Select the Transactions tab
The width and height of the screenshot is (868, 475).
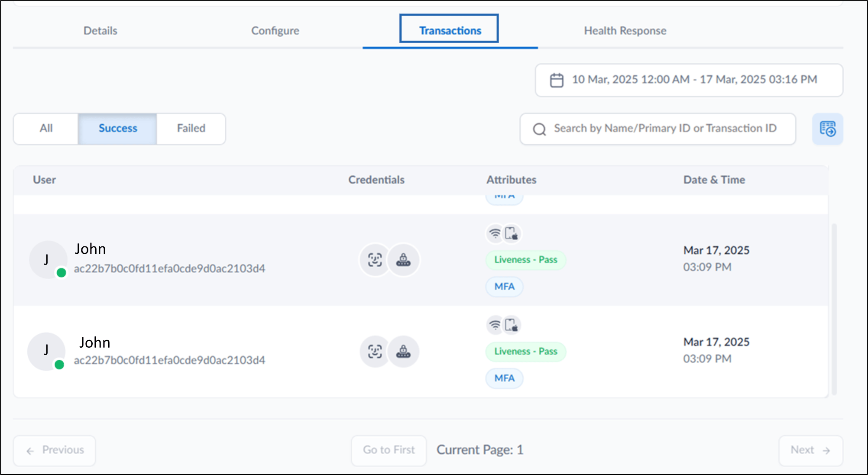(450, 31)
